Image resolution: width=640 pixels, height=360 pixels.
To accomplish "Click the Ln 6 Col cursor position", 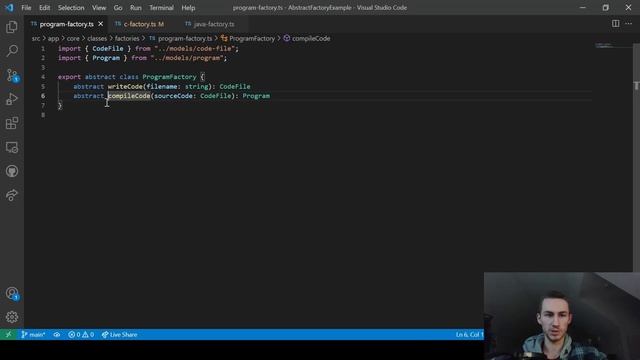I will (469, 335).
